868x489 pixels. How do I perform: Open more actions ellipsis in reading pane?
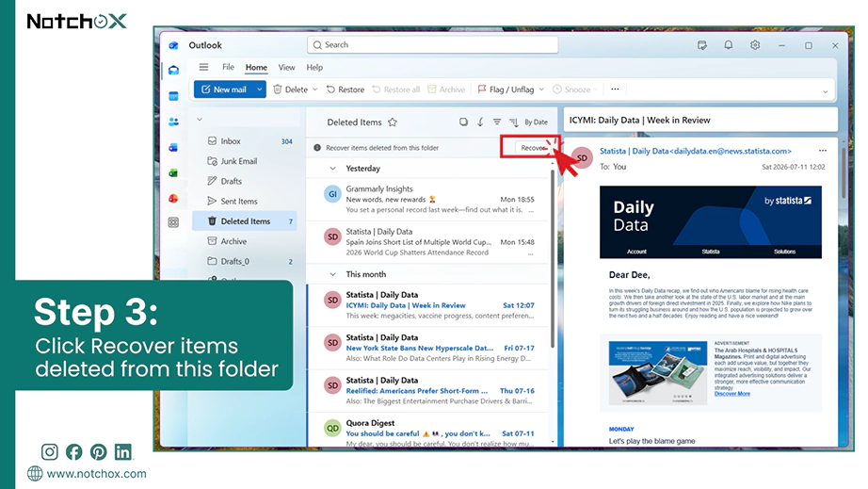click(x=823, y=151)
